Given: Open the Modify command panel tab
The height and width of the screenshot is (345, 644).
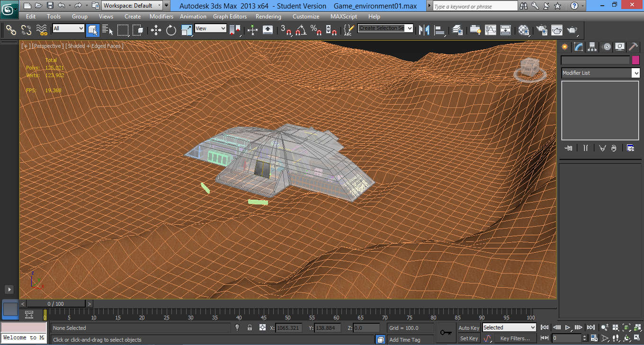Looking at the screenshot, I should coord(578,46).
